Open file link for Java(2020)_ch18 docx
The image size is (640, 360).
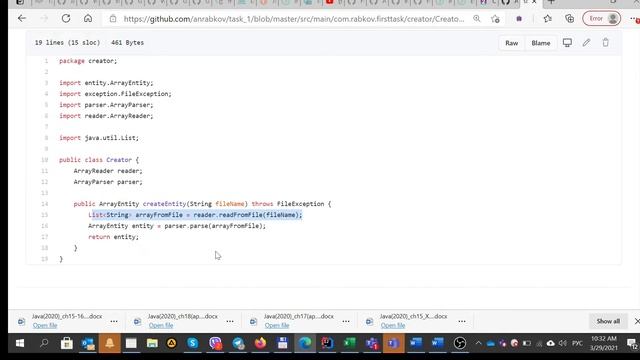pos(161,325)
